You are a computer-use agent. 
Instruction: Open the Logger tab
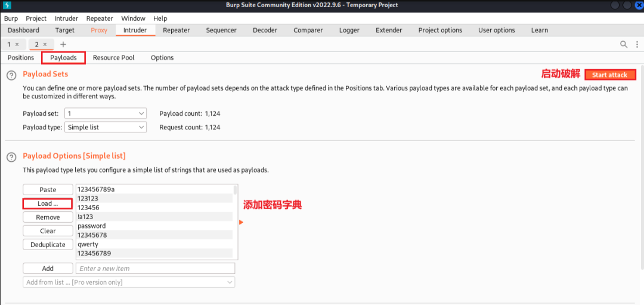[x=349, y=30]
